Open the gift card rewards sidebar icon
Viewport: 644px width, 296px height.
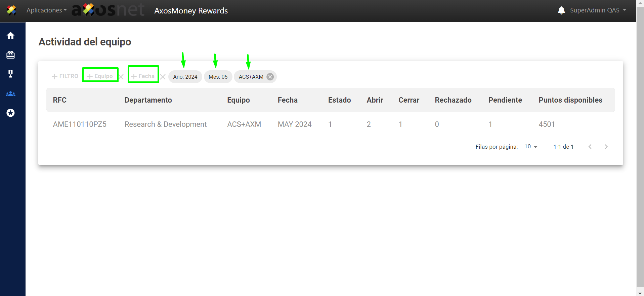tap(11, 55)
